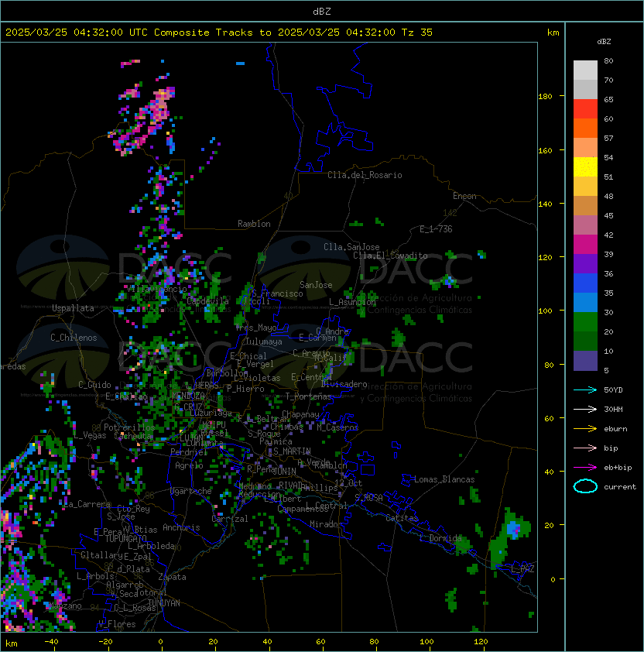Click the 'S_MARTIN' map label
The width and height of the screenshot is (644, 652).
click(292, 451)
